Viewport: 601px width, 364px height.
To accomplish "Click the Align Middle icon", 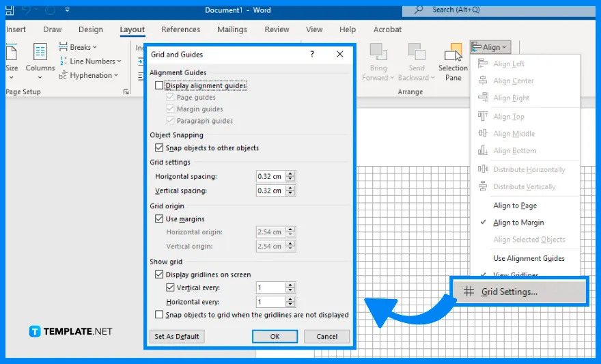I will (x=483, y=133).
